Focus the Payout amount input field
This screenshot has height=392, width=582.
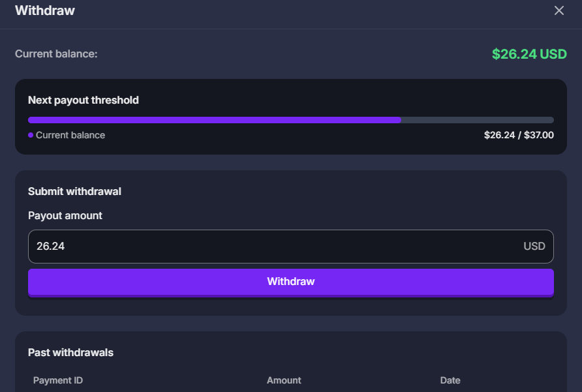[291, 247]
